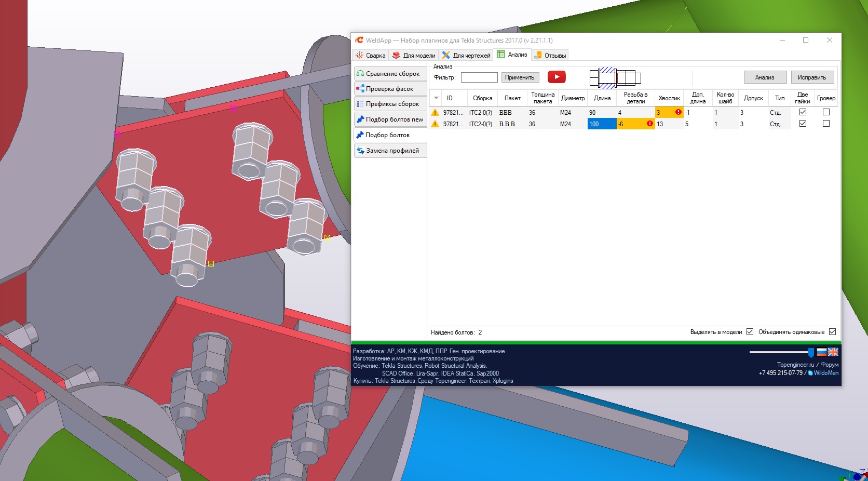Click the bolt diagram illustration
The height and width of the screenshot is (481, 868).
(x=615, y=78)
